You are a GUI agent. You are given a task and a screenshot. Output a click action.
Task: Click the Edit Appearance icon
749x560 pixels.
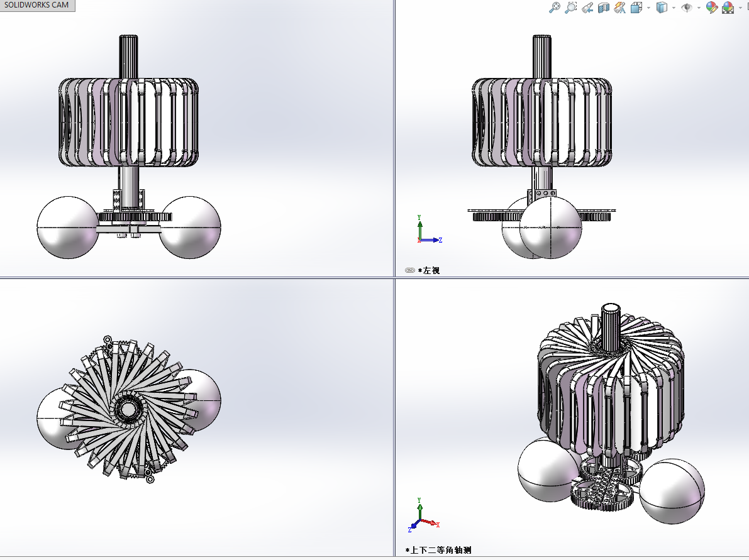pyautogui.click(x=712, y=7)
